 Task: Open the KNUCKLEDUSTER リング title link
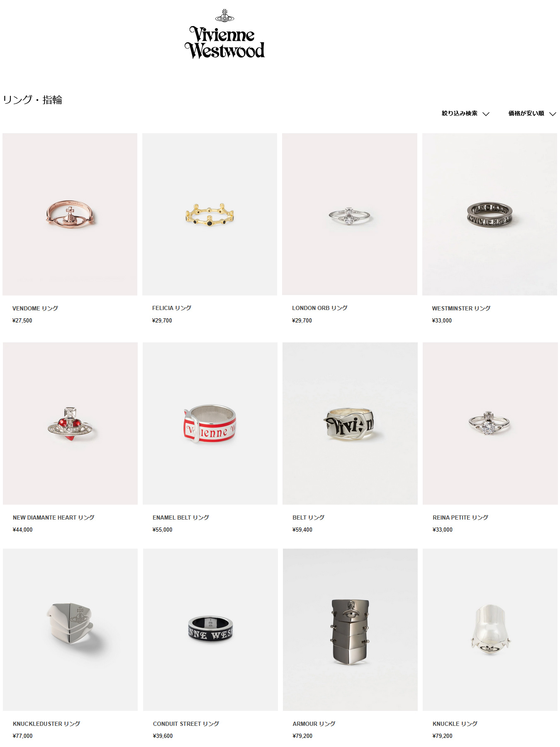pos(46,724)
